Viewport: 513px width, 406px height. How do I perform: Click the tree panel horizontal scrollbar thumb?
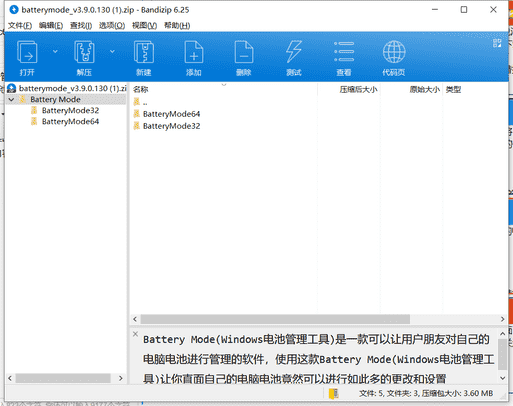click(x=63, y=378)
